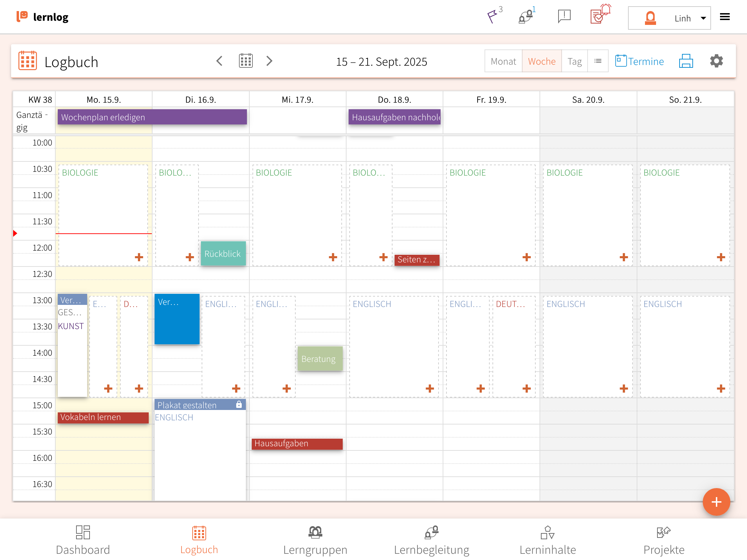Screen dimensions: 747x560
Task: Switch to list view
Action: tap(598, 61)
